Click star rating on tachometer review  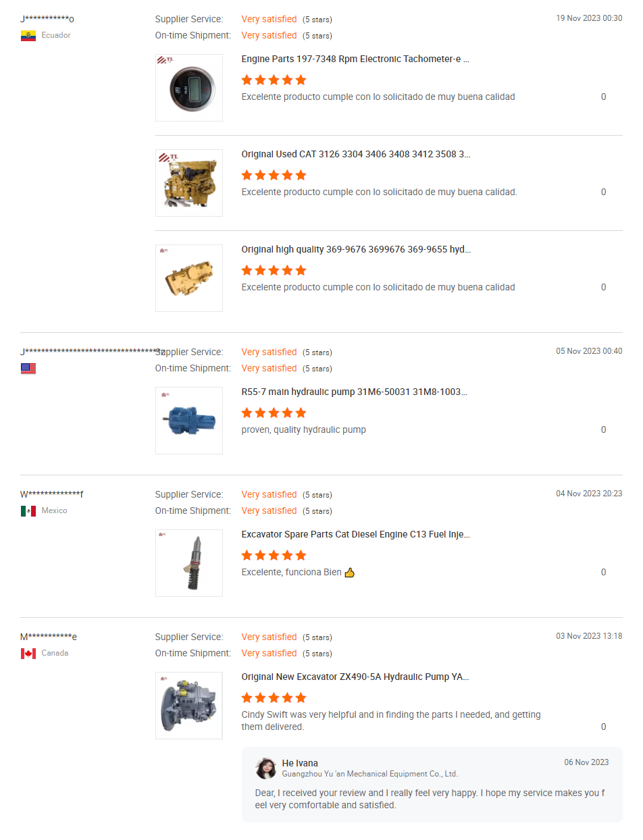tap(274, 80)
